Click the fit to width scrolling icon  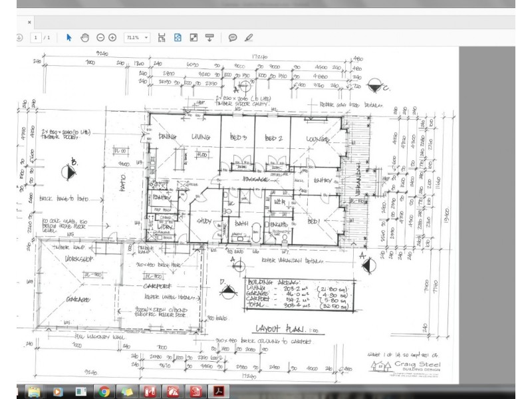click(162, 38)
